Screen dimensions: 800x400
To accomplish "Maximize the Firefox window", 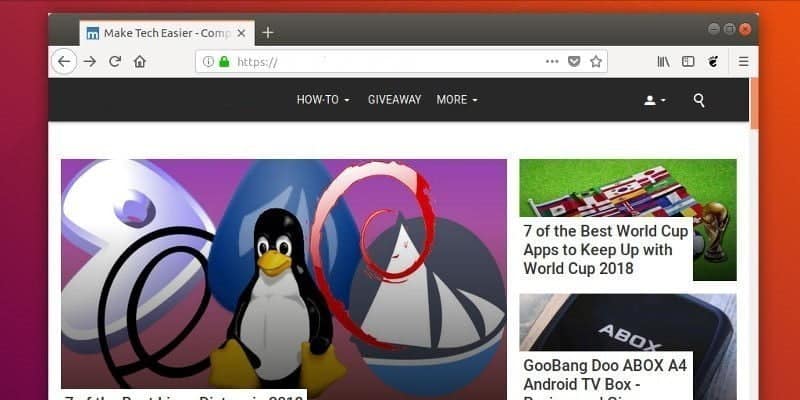I will pos(730,29).
